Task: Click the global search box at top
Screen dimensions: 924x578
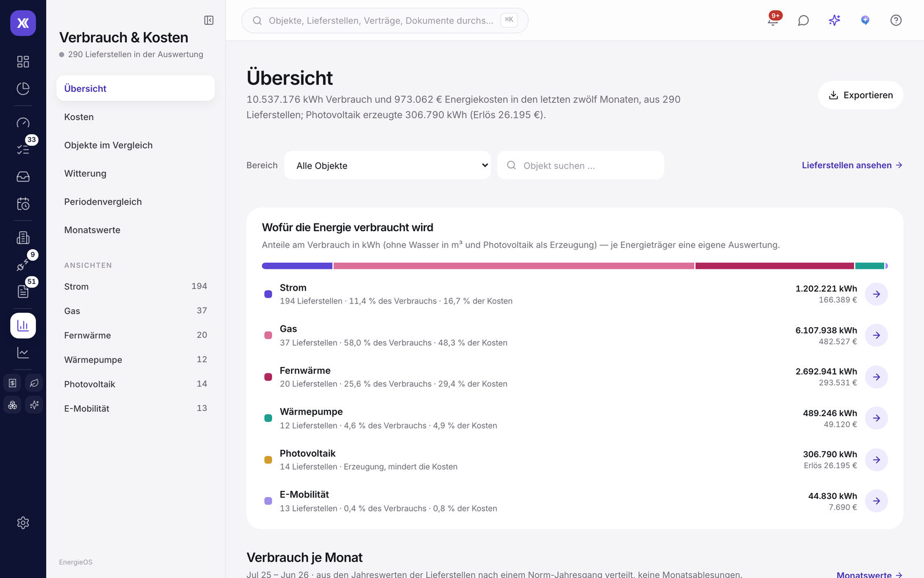Action: 385,20
